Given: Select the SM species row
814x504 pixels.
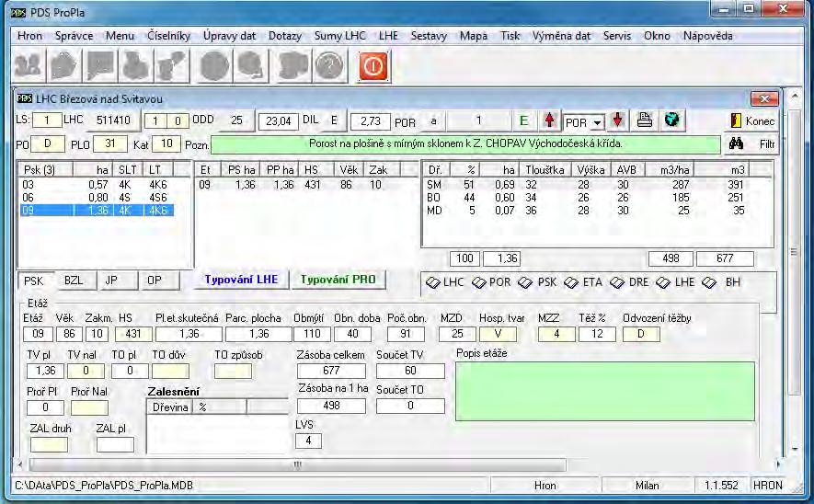Looking at the screenshot, I should (x=587, y=185).
